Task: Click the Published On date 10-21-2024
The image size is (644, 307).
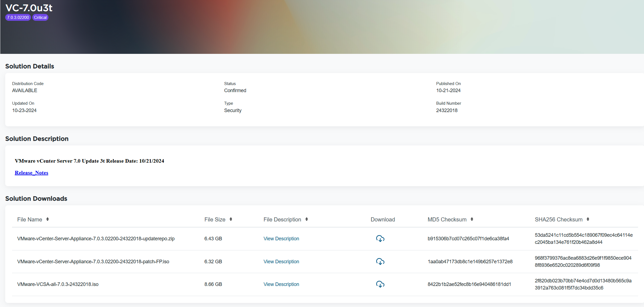Action: coord(448,90)
